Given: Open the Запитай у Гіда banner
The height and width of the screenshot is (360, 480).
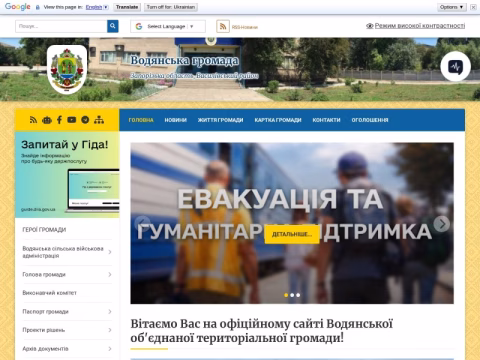Looking at the screenshot, I should [67, 175].
